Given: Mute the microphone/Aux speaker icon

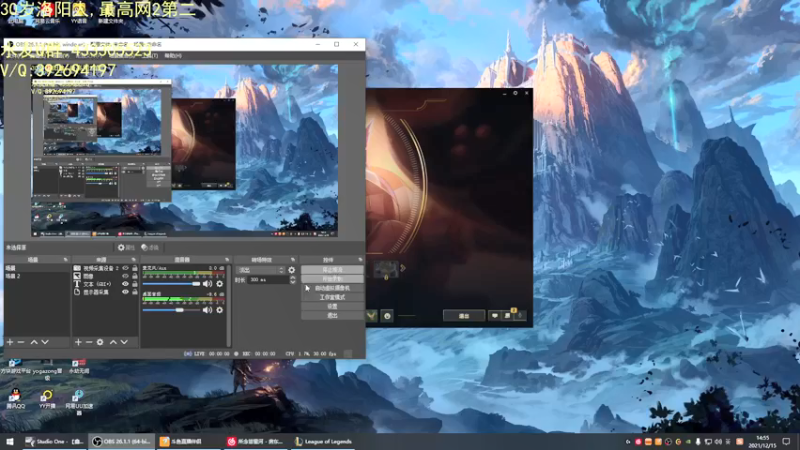Looking at the screenshot, I should coord(207,284).
